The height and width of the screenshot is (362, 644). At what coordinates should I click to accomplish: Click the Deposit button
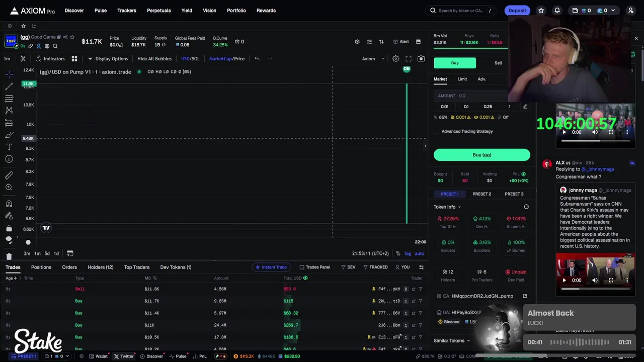pyautogui.click(x=517, y=11)
